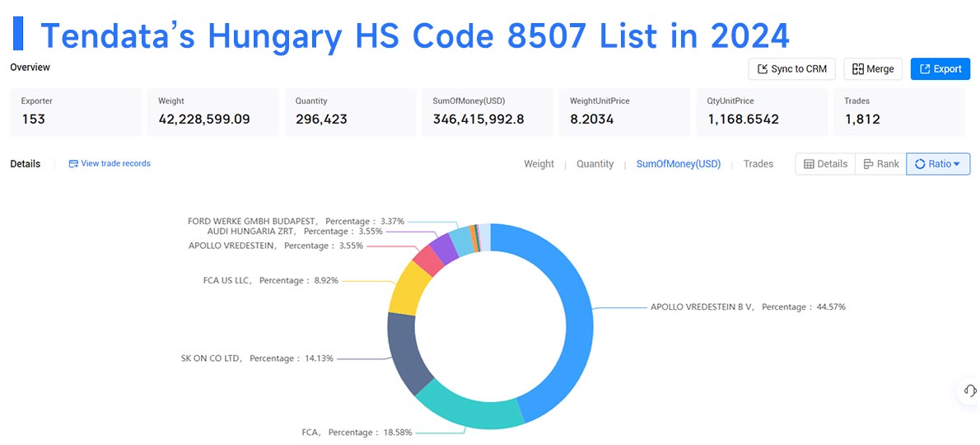Click the APOLLO VREDESTEIN B V 44.57% label

click(748, 307)
